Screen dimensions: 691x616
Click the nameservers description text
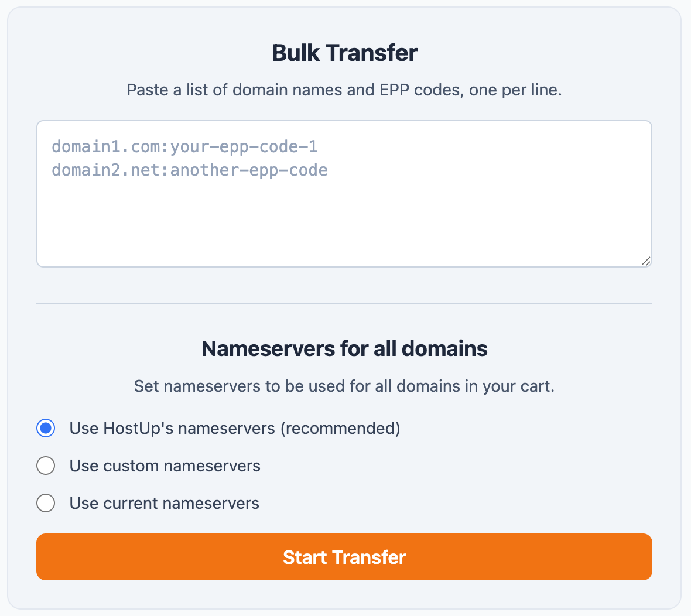[x=344, y=386]
